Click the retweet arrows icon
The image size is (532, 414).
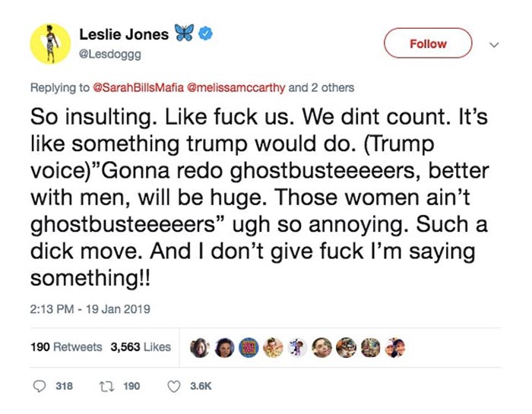[107, 387]
